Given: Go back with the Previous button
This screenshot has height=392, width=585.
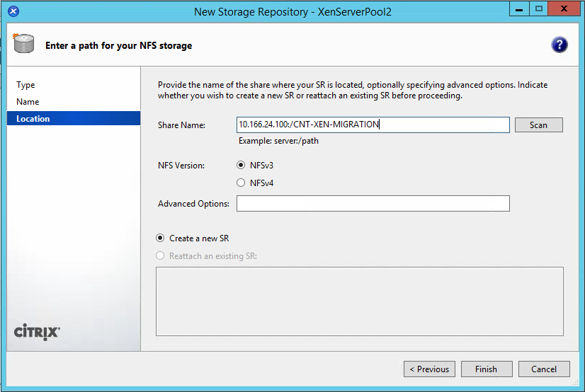Looking at the screenshot, I should tap(430, 369).
